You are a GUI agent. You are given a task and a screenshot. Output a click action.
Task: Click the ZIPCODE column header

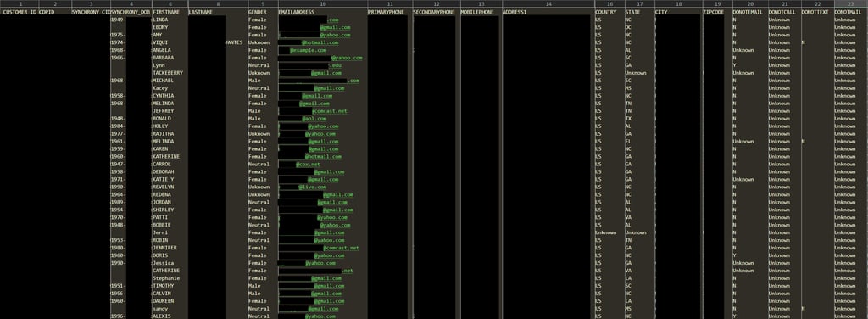coord(714,12)
